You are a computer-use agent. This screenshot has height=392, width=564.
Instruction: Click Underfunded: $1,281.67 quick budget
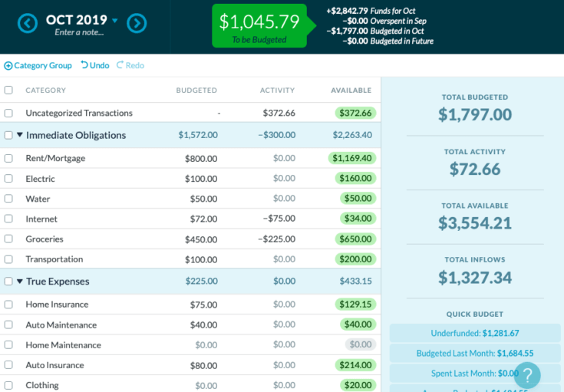[475, 333]
